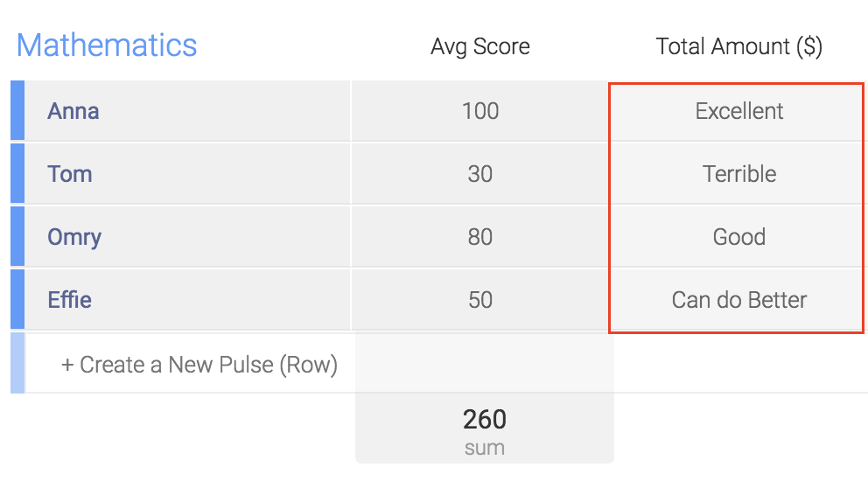Click the blue color bar beside Effie

tap(17, 299)
